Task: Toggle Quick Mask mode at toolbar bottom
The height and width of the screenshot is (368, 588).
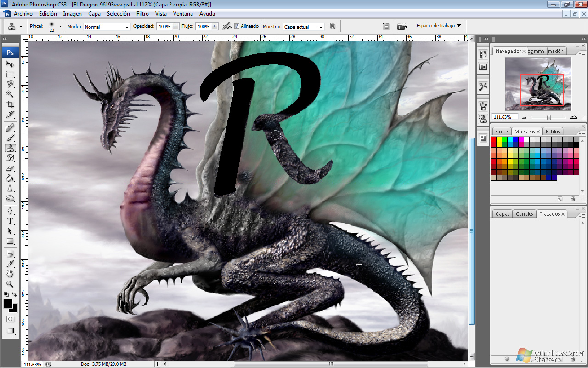Action: click(x=10, y=319)
